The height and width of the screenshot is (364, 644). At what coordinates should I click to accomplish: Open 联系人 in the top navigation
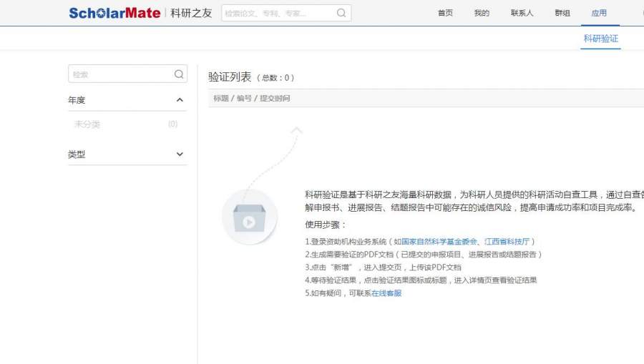[522, 13]
